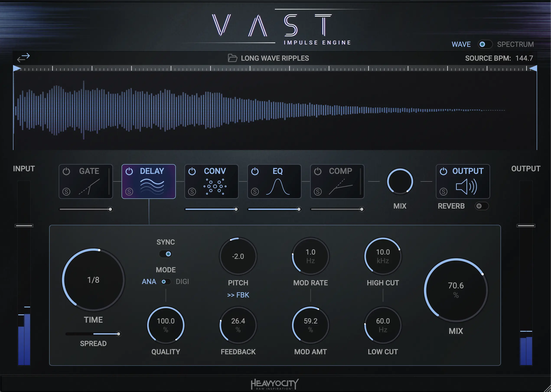Toggle the DELAY module power icon
The width and height of the screenshot is (551, 392).
[129, 171]
